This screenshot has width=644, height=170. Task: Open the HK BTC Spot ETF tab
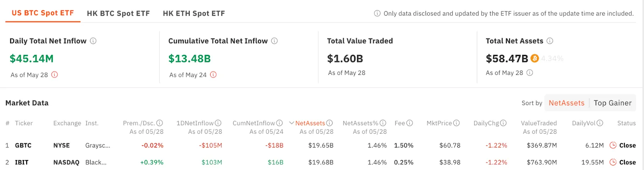pos(118,13)
